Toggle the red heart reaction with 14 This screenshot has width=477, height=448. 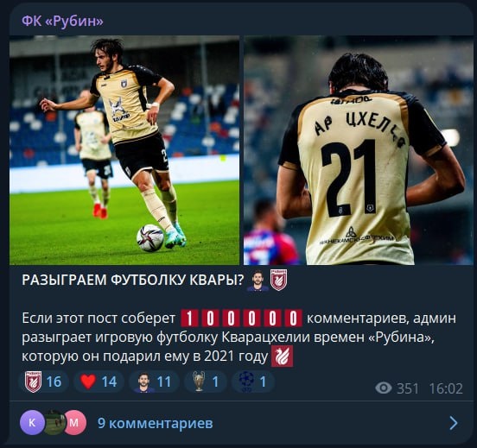[99, 382]
